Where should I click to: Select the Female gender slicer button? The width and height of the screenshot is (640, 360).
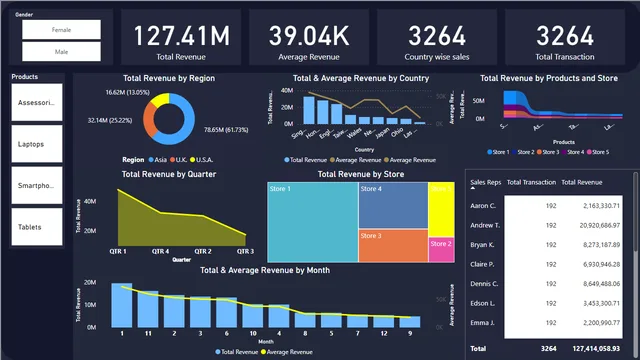[x=61, y=30]
